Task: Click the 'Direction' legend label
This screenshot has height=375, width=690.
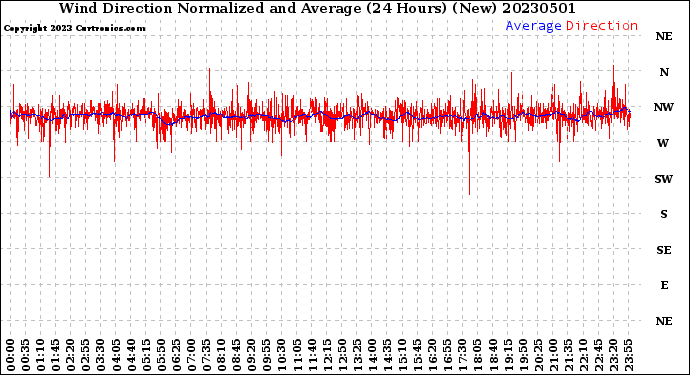Action: tap(602, 26)
